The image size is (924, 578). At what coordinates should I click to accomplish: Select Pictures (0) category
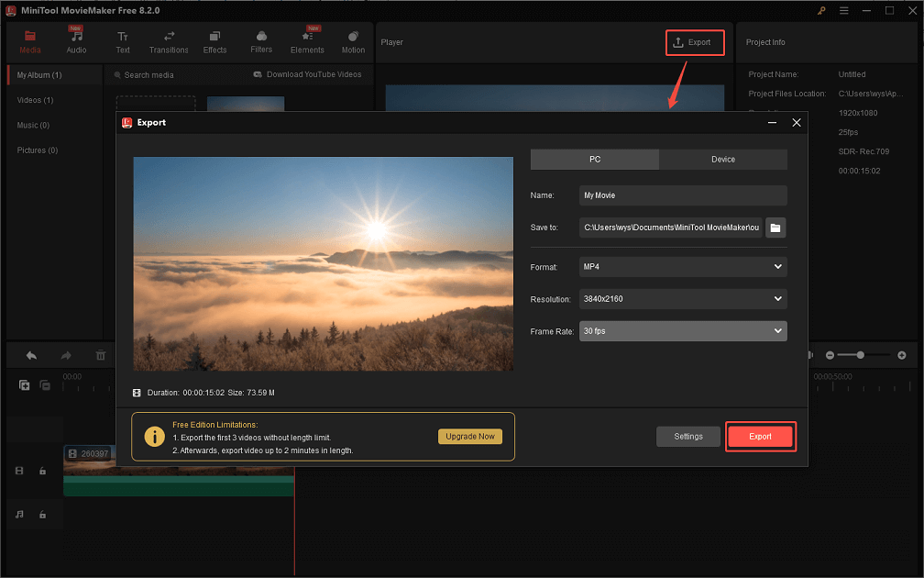(x=37, y=150)
